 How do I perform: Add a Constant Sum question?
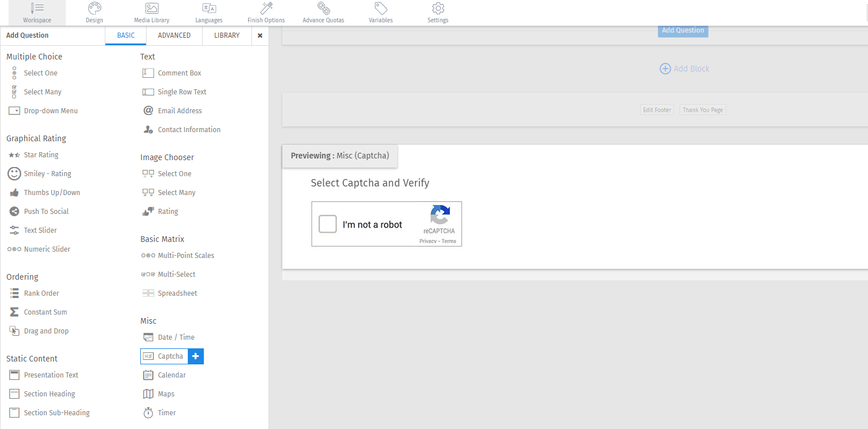click(38, 312)
